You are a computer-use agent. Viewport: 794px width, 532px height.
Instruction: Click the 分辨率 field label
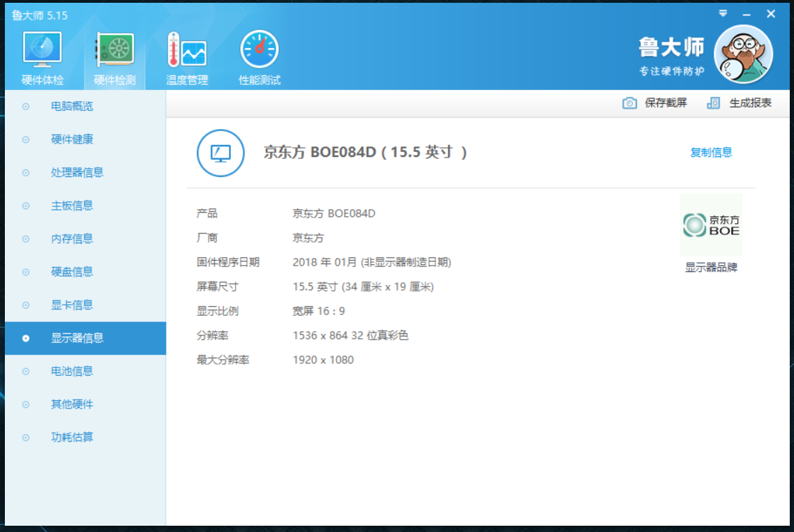(x=212, y=335)
